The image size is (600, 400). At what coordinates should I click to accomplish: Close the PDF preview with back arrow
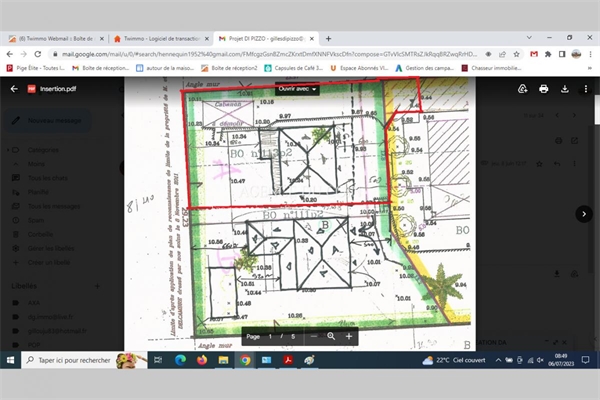pyautogui.click(x=14, y=89)
